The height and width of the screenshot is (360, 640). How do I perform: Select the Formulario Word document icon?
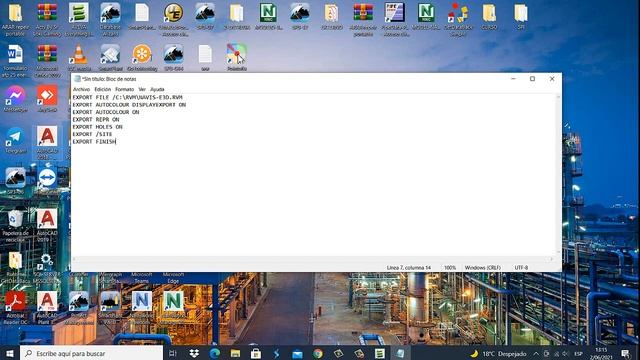click(x=16, y=61)
